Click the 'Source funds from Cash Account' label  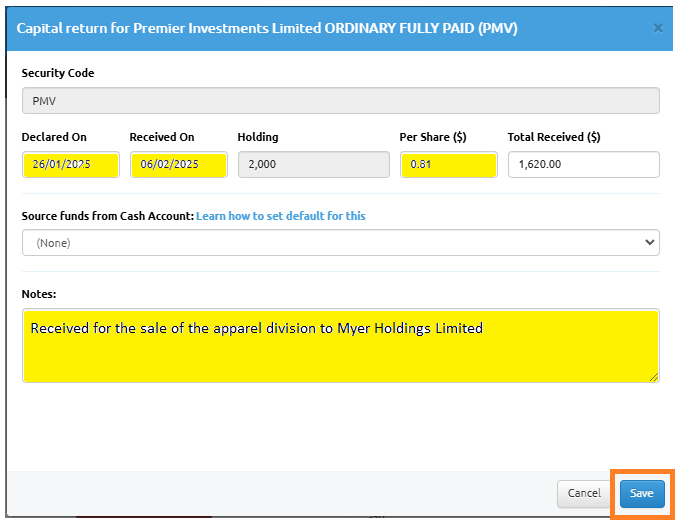(108, 216)
